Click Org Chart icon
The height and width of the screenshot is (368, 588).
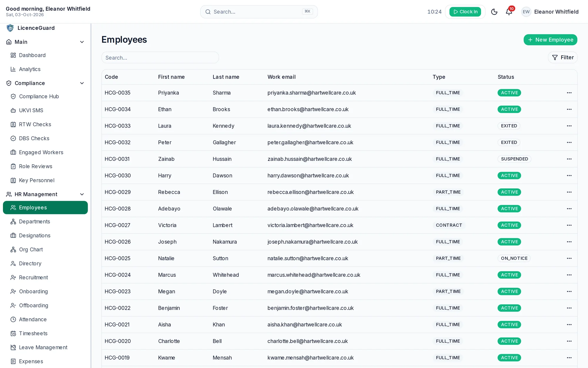pos(13,250)
